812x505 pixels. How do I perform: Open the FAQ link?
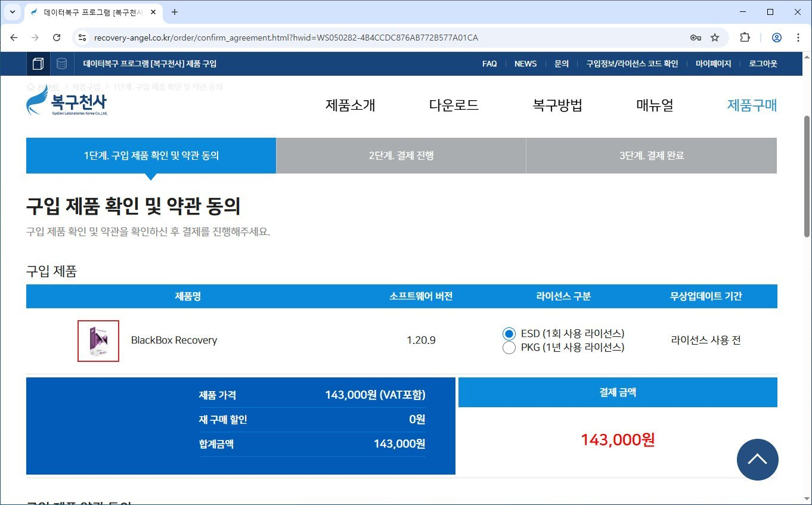click(489, 64)
